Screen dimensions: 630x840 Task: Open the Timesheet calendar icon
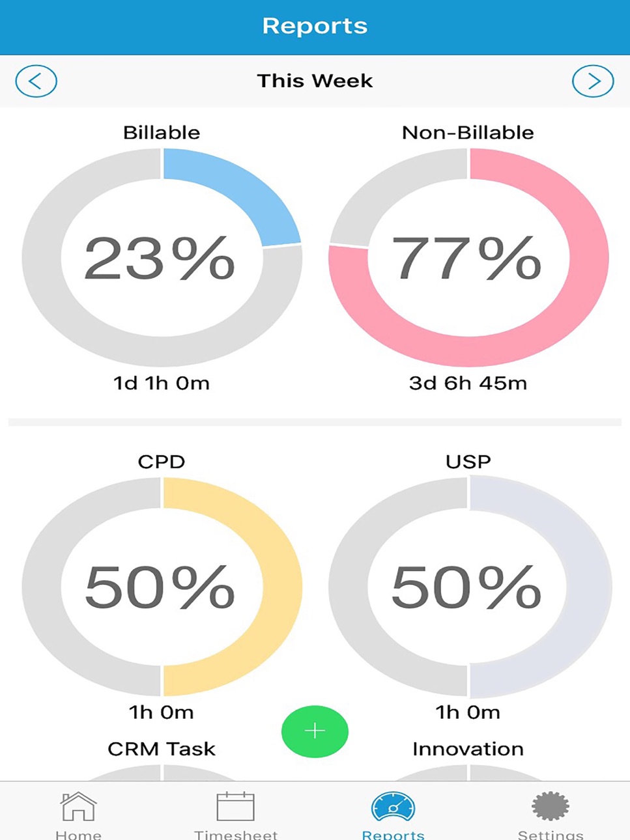(x=235, y=806)
